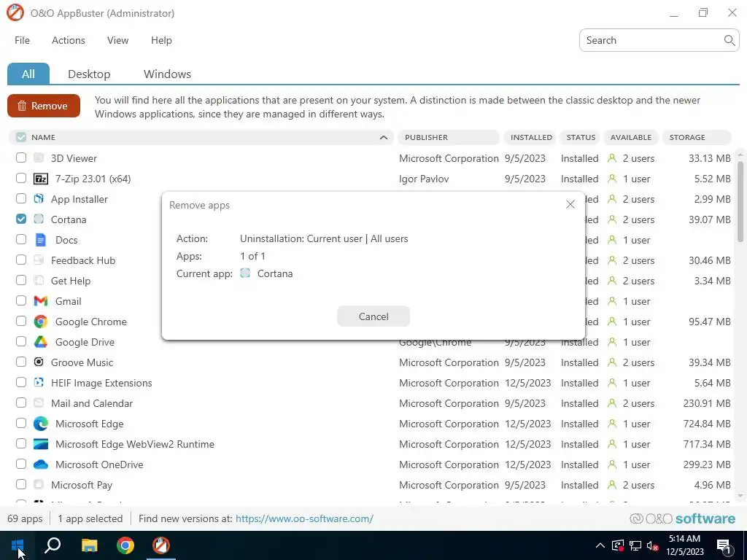Click the Microsoft Edge row icon
This screenshot has height=560, width=747.
(x=41, y=424)
